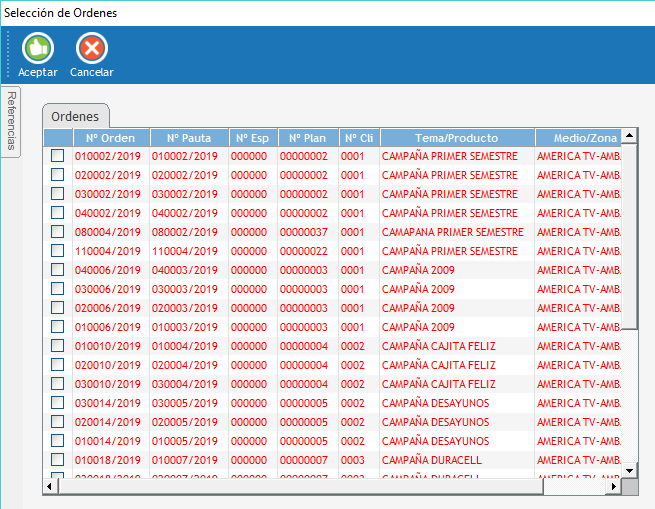Screen dimensions: 655x509
Task: Click the green Aceptar thumbs-up icon
Action: tap(37, 48)
